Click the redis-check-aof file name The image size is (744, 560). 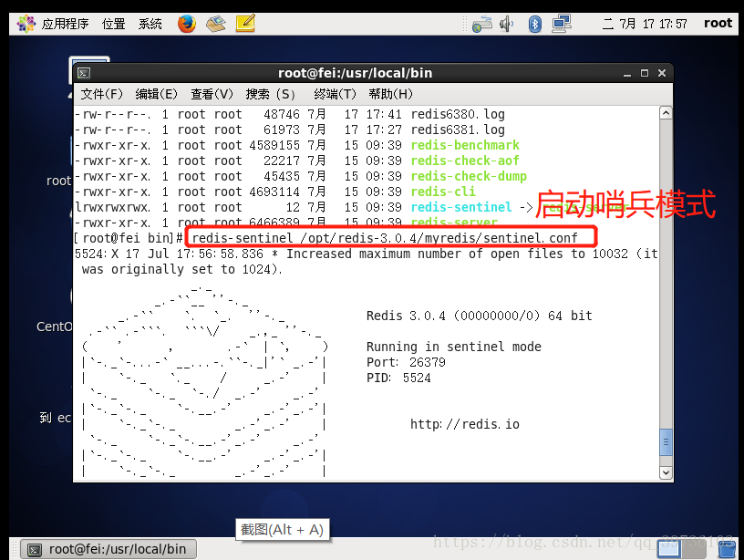[465, 161]
